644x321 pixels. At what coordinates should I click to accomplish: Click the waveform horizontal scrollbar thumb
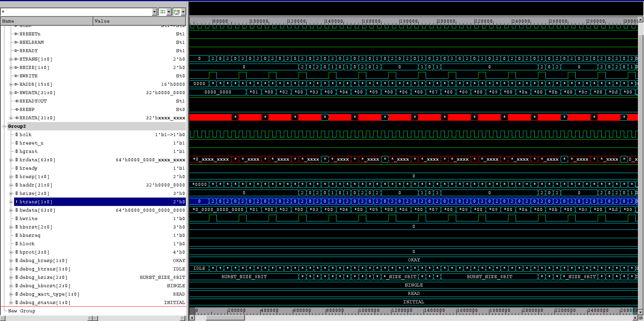pyautogui.click(x=225, y=318)
